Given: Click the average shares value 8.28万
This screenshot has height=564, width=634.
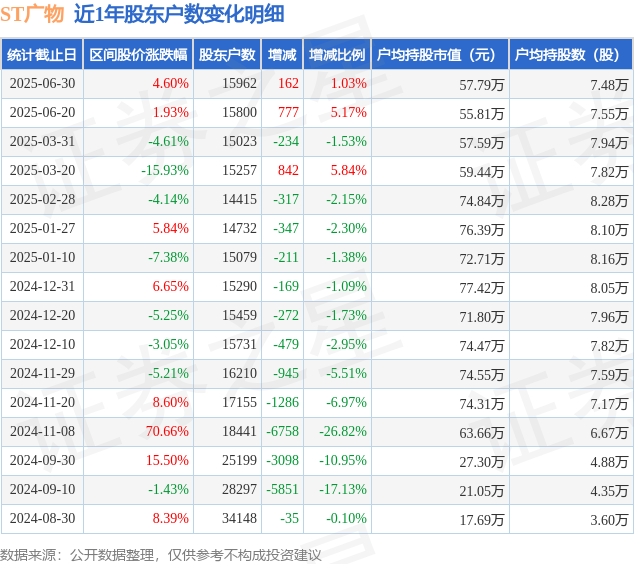Looking at the screenshot, I should point(609,201).
